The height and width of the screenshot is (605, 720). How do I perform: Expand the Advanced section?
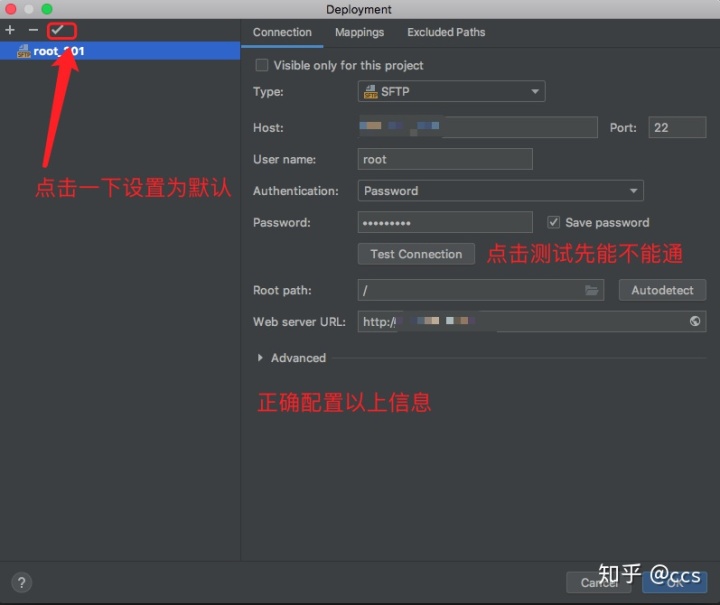pyautogui.click(x=260, y=358)
